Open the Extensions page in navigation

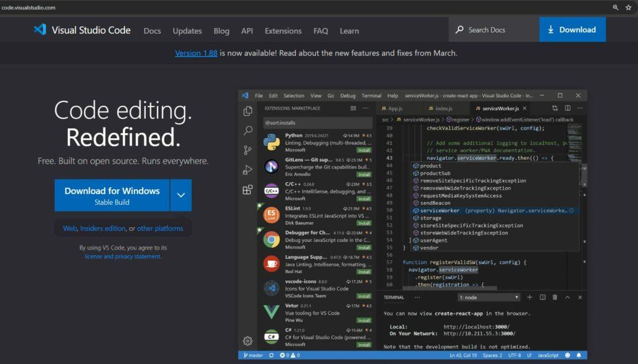pos(283,30)
